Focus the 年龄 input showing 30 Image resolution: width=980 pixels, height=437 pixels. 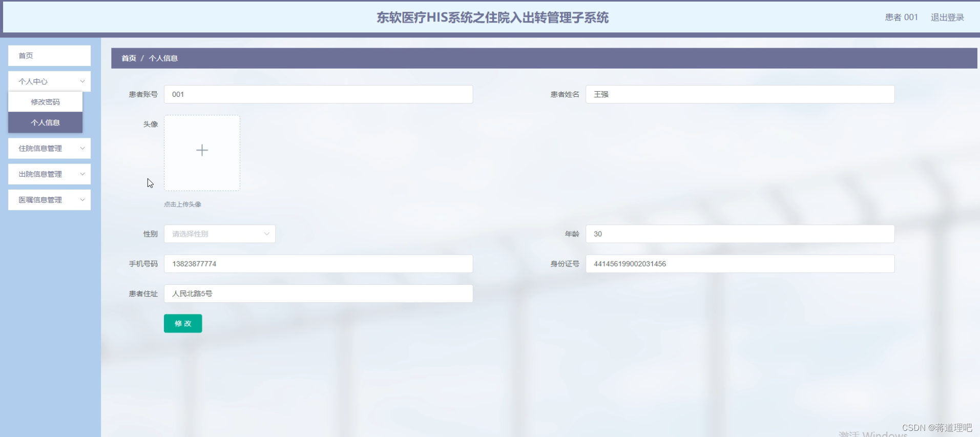tap(740, 234)
